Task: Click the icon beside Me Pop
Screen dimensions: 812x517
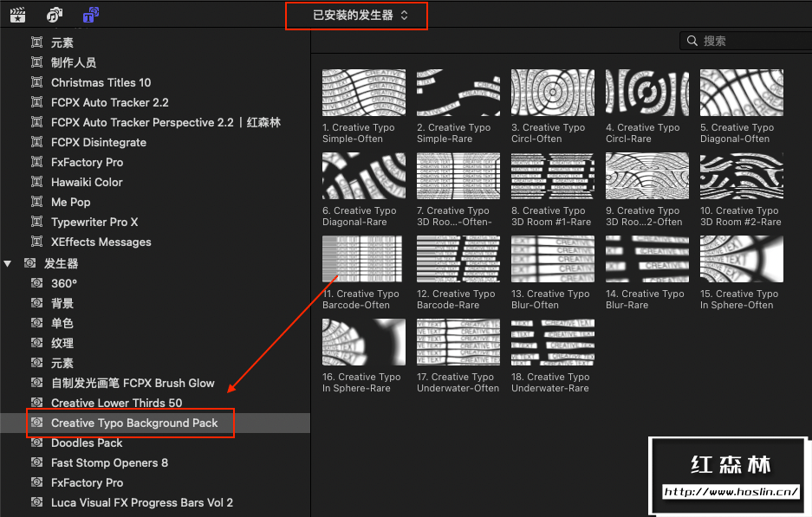Action: (x=36, y=202)
